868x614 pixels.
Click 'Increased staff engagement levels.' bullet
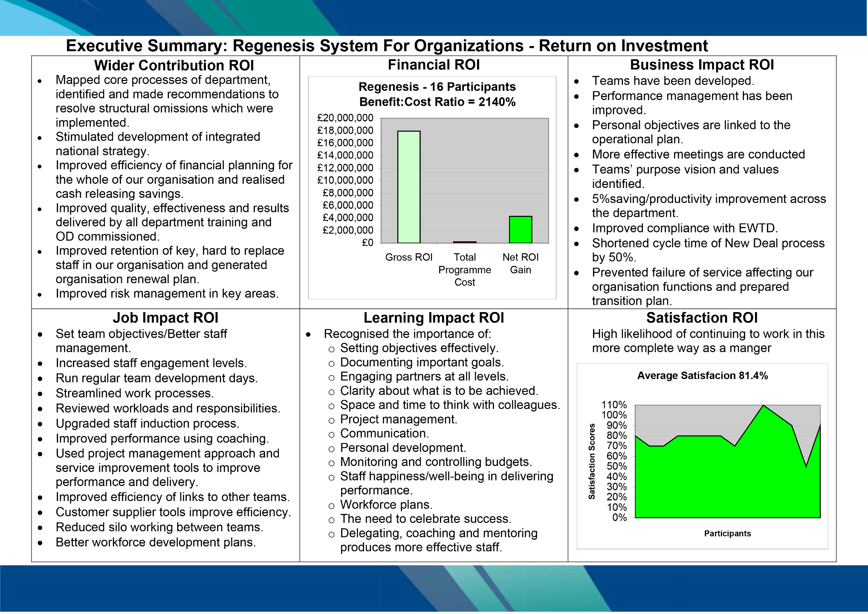pyautogui.click(x=151, y=363)
